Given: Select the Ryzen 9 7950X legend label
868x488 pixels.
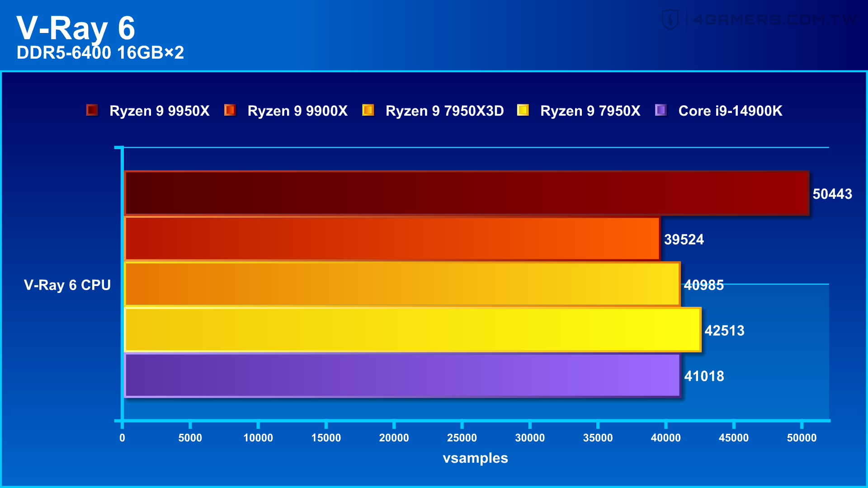Looking at the screenshot, I should coord(590,111).
